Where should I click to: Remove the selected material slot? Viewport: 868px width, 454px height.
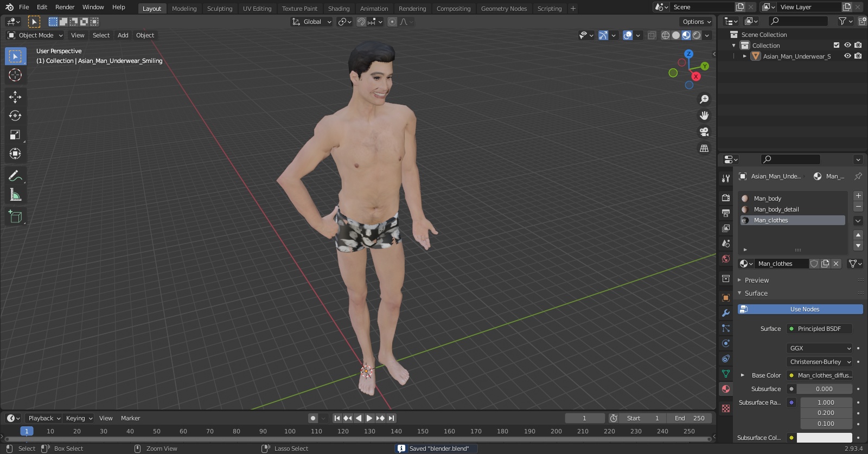tap(858, 207)
